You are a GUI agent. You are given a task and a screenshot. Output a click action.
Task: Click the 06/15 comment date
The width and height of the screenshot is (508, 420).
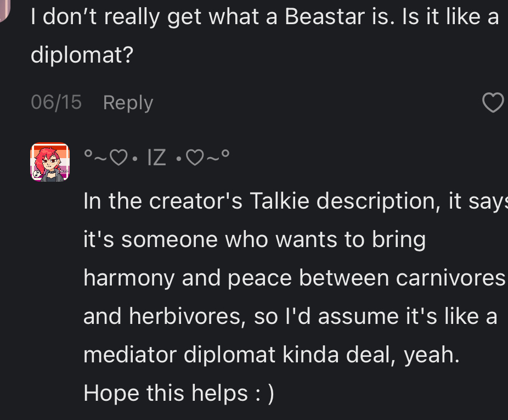56,103
